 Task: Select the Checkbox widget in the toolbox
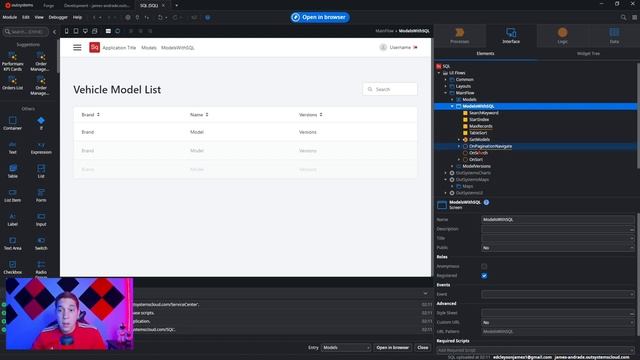pyautogui.click(x=12, y=267)
